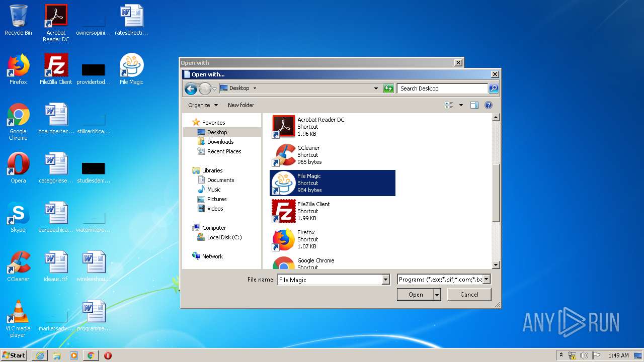Select Network in the navigation pane
The height and width of the screenshot is (362, 644).
click(x=212, y=256)
